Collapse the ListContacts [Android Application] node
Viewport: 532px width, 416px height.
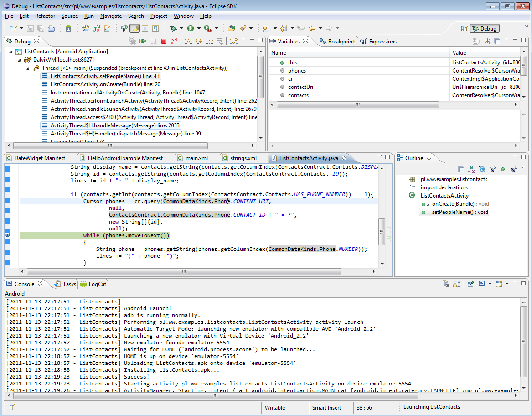click(10, 52)
